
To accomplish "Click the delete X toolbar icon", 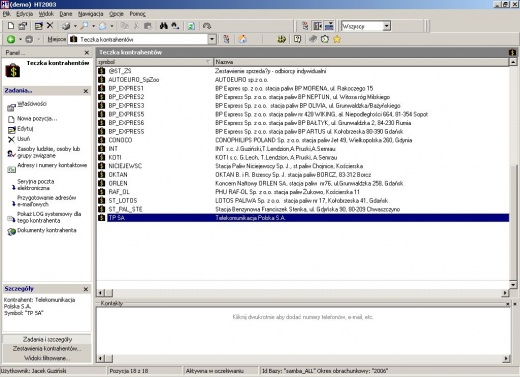I will coord(50,25).
